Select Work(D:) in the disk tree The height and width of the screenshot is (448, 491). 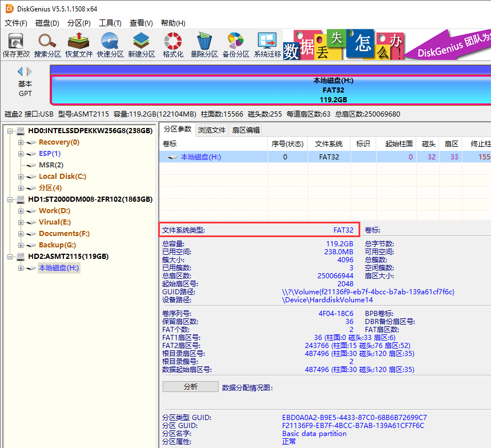point(54,211)
